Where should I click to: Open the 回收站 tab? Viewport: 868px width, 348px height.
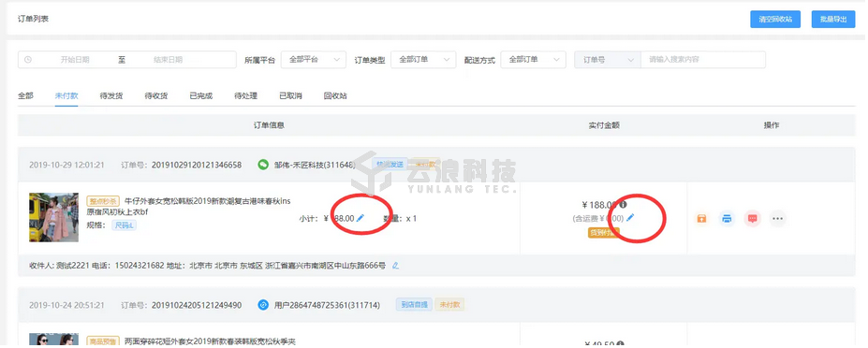coord(335,95)
